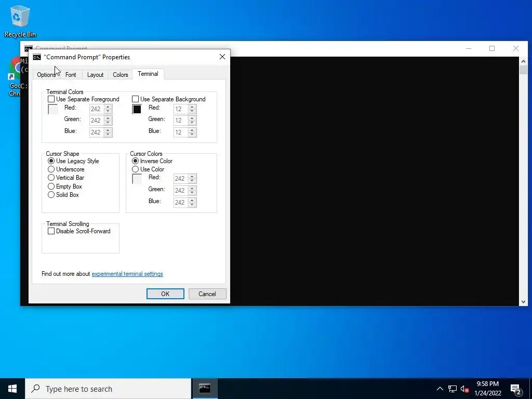Click the black background color swatch
Screen dimensions: 532x399
(x=137, y=109)
